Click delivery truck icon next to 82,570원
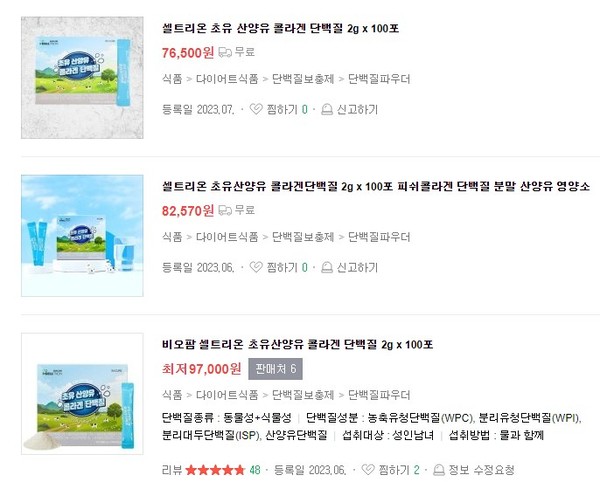600x482 pixels. (x=225, y=210)
